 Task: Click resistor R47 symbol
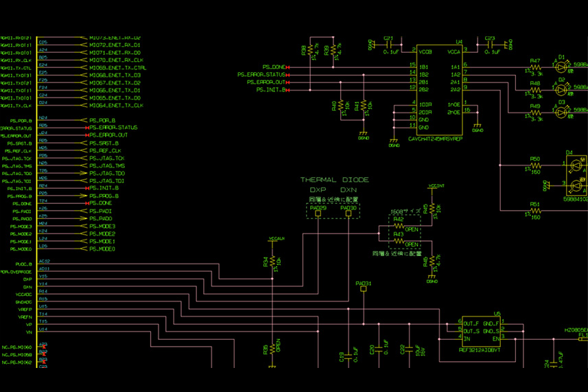536,67
